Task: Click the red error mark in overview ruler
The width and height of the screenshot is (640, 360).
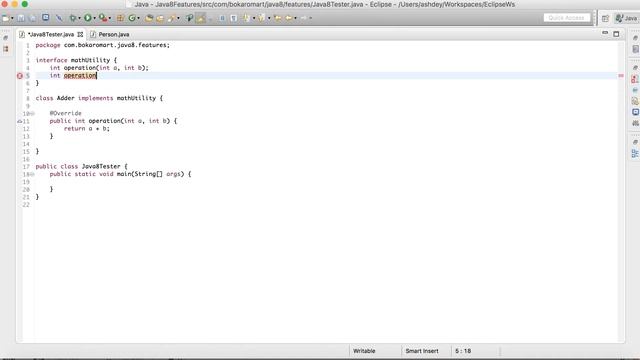Action: (x=621, y=76)
